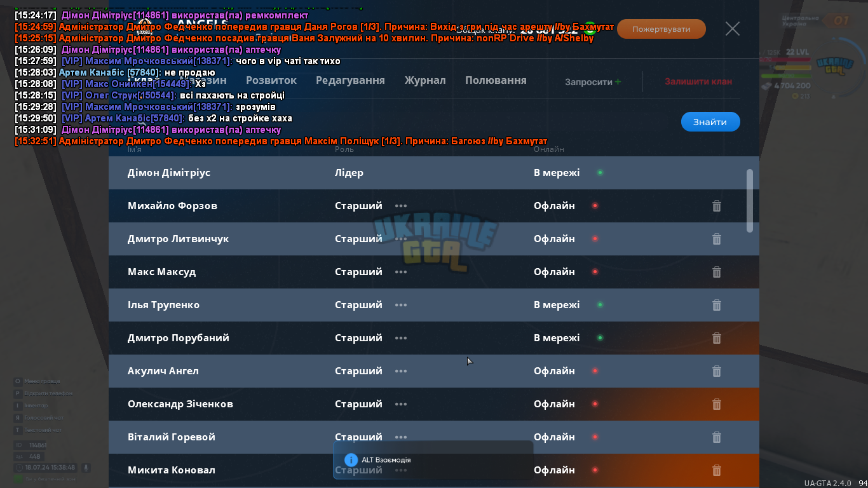Remove Віталий Горевой via trash icon
The width and height of the screenshot is (868, 488).
717,437
